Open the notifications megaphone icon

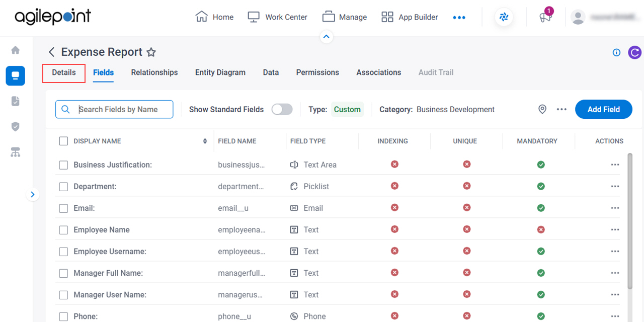click(545, 17)
